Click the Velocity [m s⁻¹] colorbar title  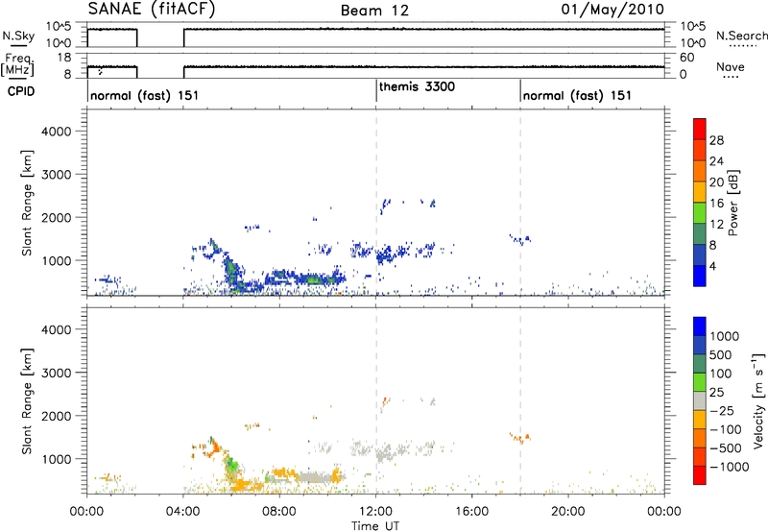click(x=758, y=400)
